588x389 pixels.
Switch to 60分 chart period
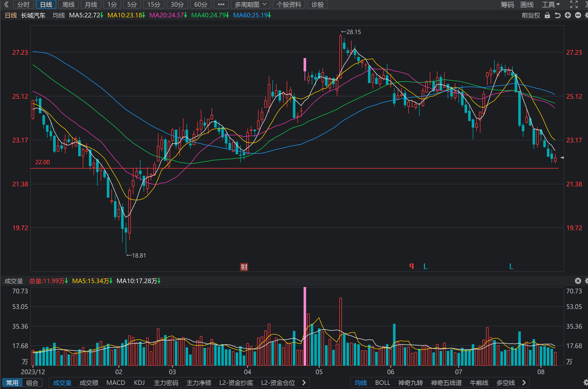pos(201,4)
